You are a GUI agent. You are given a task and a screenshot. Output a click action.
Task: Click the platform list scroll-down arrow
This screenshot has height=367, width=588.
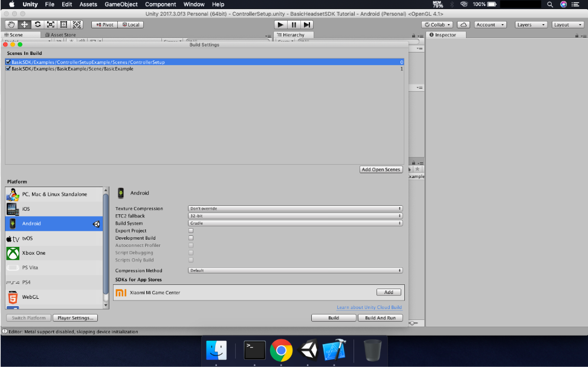[x=106, y=305]
